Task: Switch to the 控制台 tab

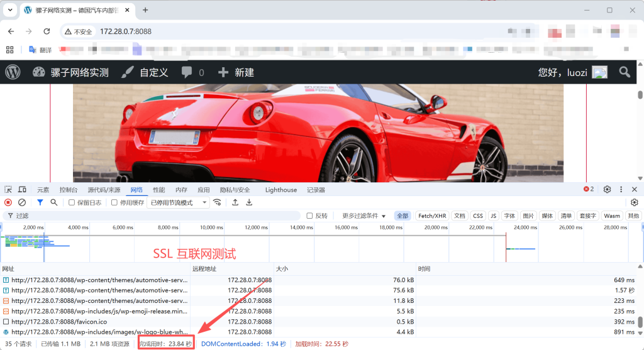Action: pos(69,190)
